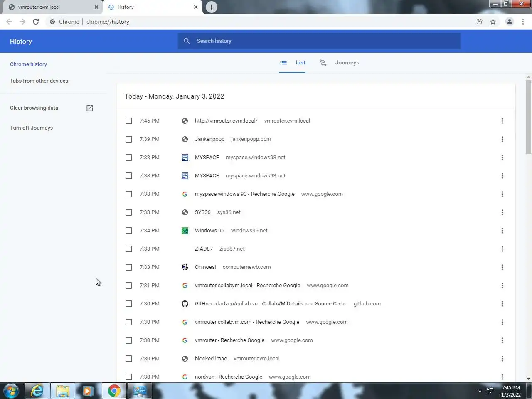The width and height of the screenshot is (532, 399).
Task: Reload the history page
Action: tap(36, 22)
